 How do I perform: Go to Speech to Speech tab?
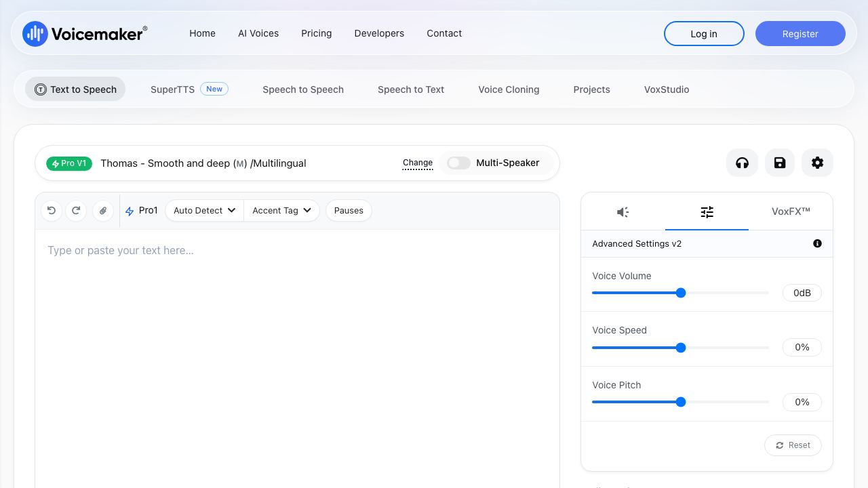pos(303,89)
